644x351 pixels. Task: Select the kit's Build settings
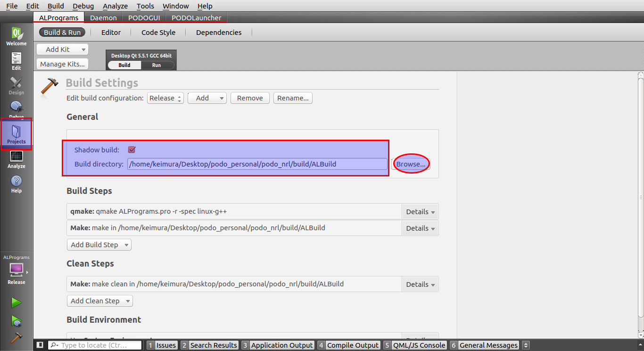coord(124,65)
